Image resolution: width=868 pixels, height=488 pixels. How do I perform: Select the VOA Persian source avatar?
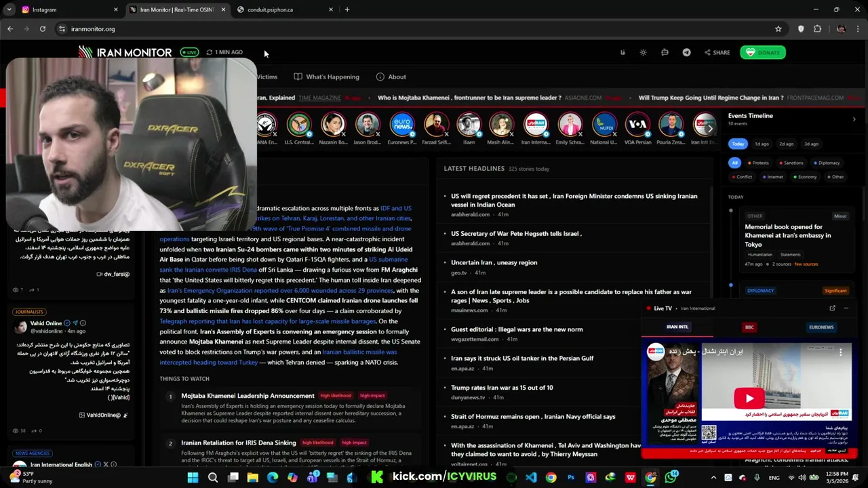click(x=637, y=128)
